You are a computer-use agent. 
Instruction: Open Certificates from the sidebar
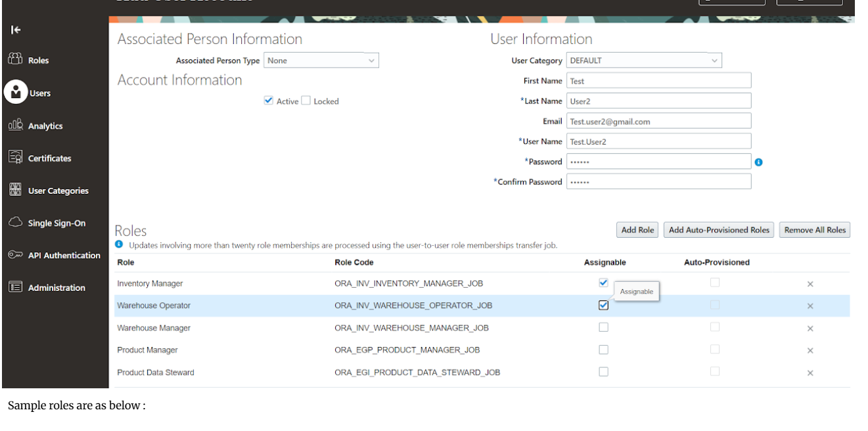(x=16, y=158)
